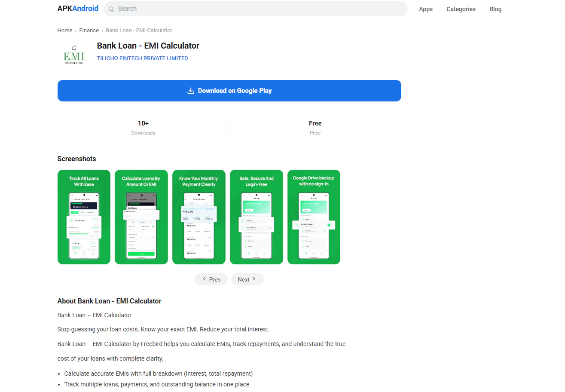Screen dimensions: 565x392
Task: Open TILICHO FINTECH PRIVATE LIMITED developer link
Action: 142,58
